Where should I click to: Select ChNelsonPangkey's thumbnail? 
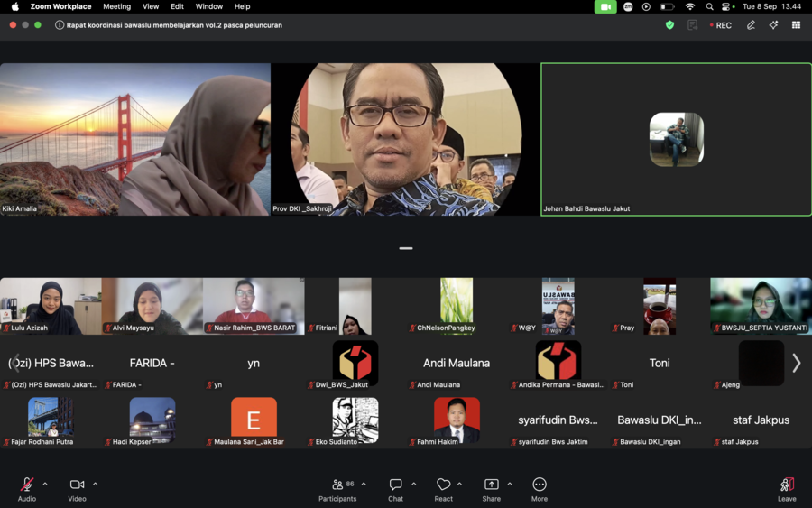point(457,306)
